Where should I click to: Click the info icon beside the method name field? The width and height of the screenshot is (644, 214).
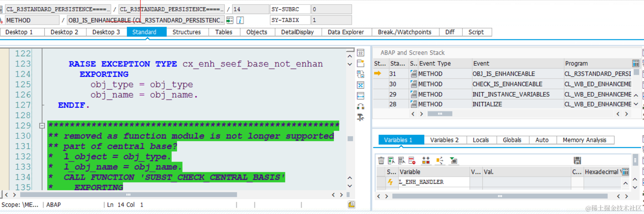tap(240, 20)
